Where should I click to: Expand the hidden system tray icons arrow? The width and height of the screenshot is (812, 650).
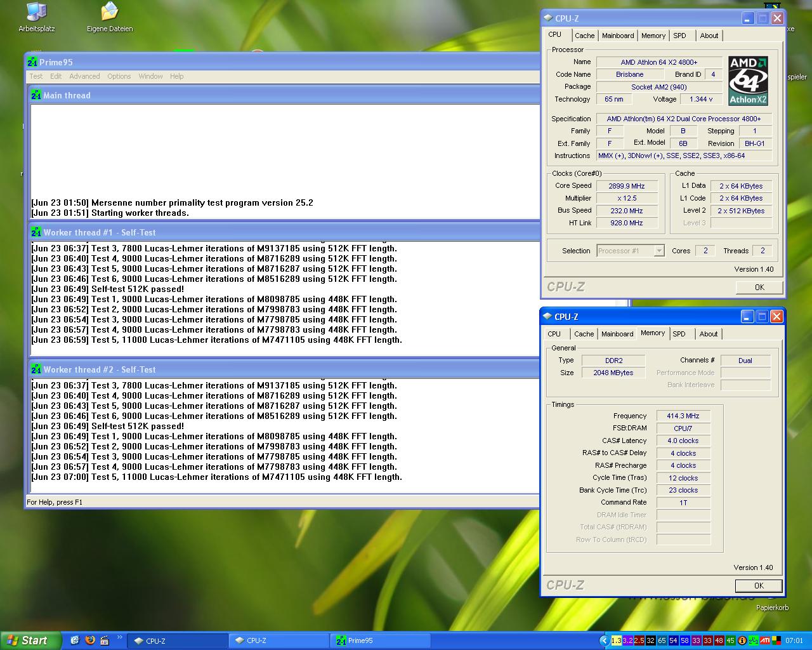click(x=605, y=640)
